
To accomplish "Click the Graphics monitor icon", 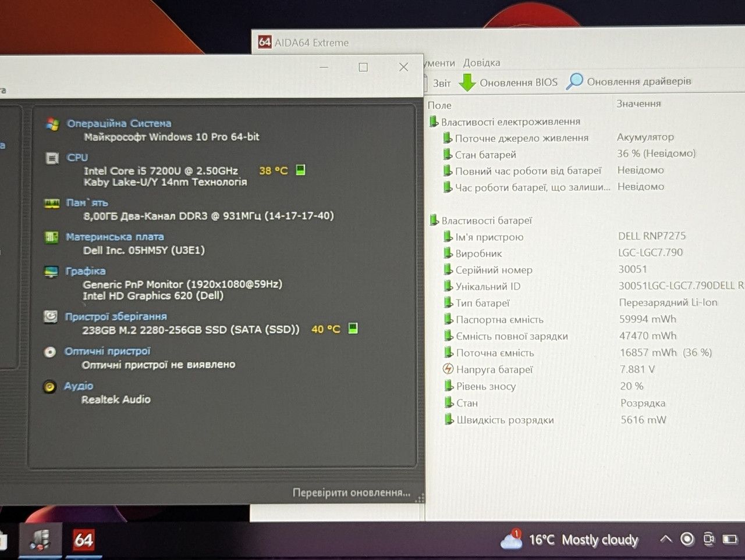I will tap(51, 272).
